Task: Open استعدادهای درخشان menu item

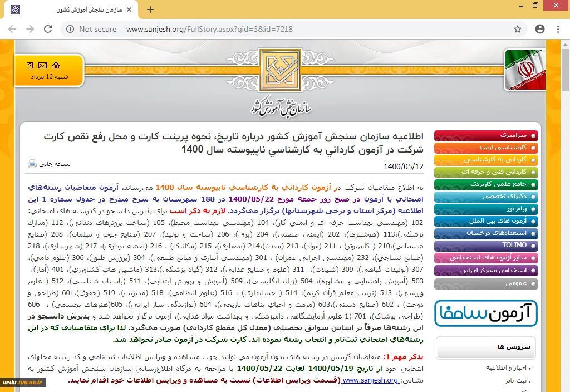Action: (485, 233)
